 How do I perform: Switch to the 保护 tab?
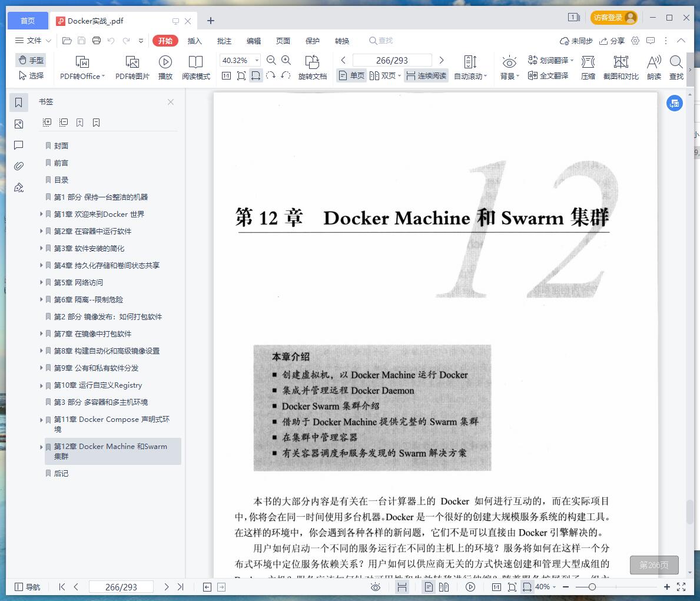point(313,41)
